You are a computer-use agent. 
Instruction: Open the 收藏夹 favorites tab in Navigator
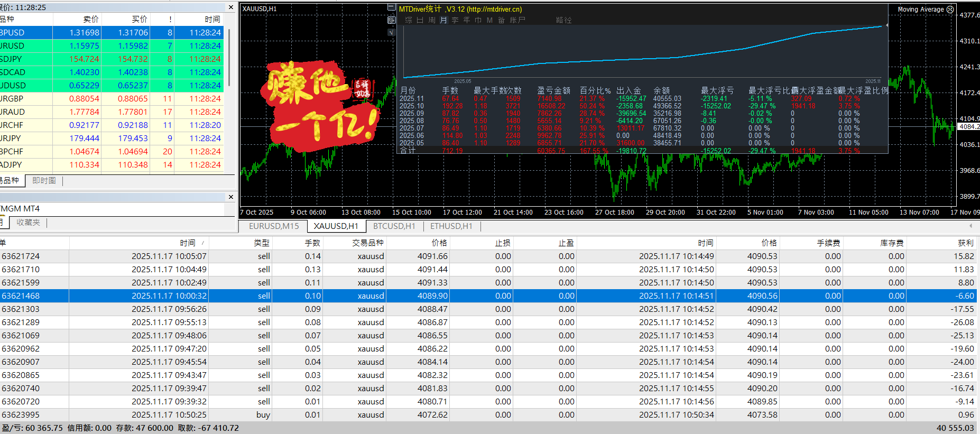[28, 223]
